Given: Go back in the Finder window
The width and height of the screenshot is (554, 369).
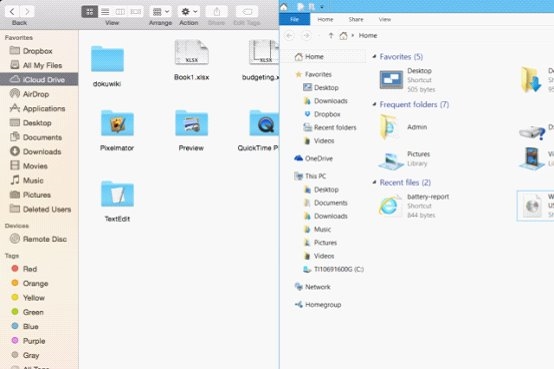Looking at the screenshot, I should pyautogui.click(x=12, y=12).
